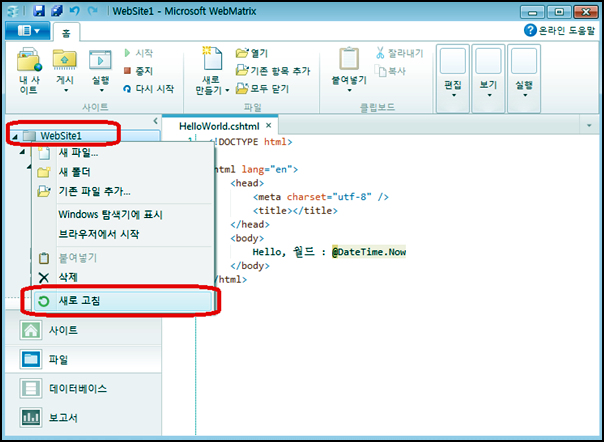
Task: Collapse the WebSite1 tree arrow
Action: pyautogui.click(x=15, y=136)
